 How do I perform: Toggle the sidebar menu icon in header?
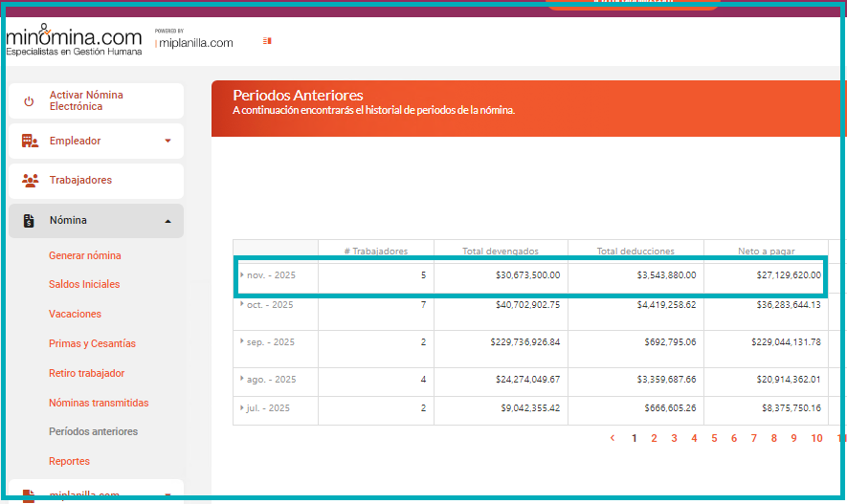267,41
